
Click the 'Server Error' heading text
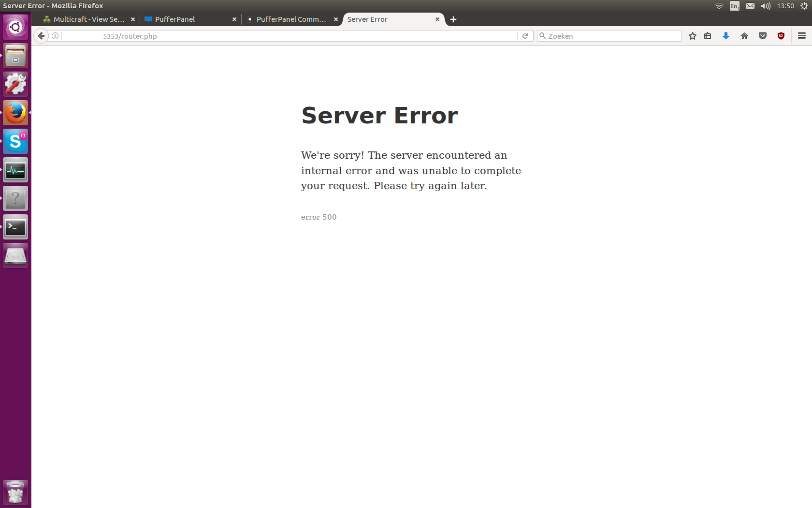(379, 116)
